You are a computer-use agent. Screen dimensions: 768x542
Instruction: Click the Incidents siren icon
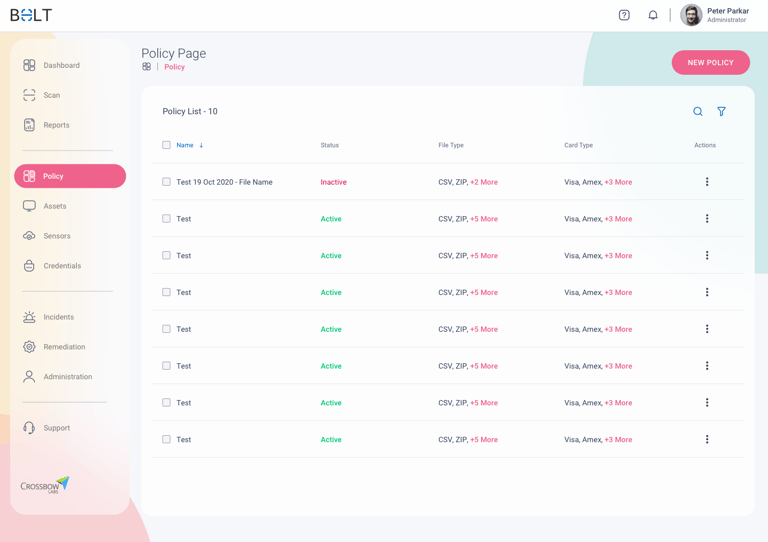29,317
